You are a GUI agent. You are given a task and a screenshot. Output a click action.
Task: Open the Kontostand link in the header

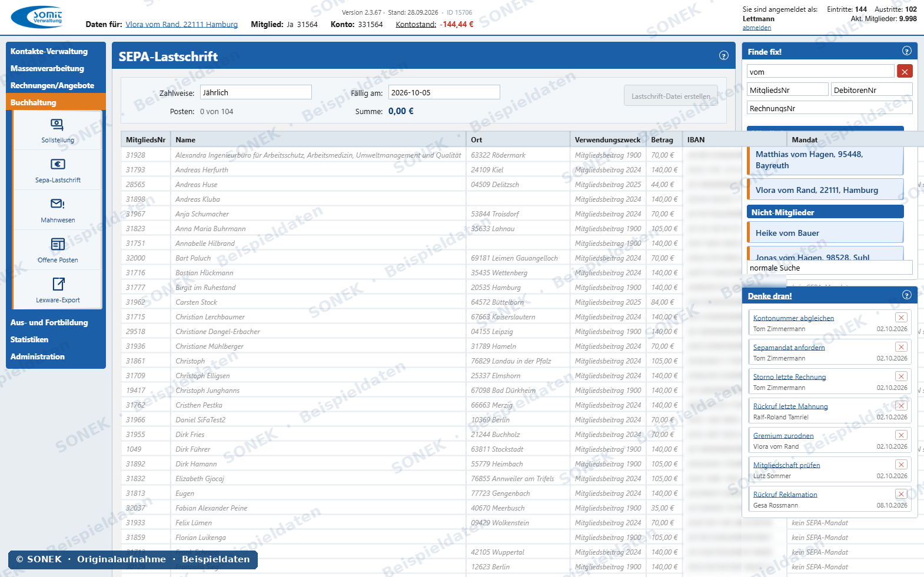(416, 24)
